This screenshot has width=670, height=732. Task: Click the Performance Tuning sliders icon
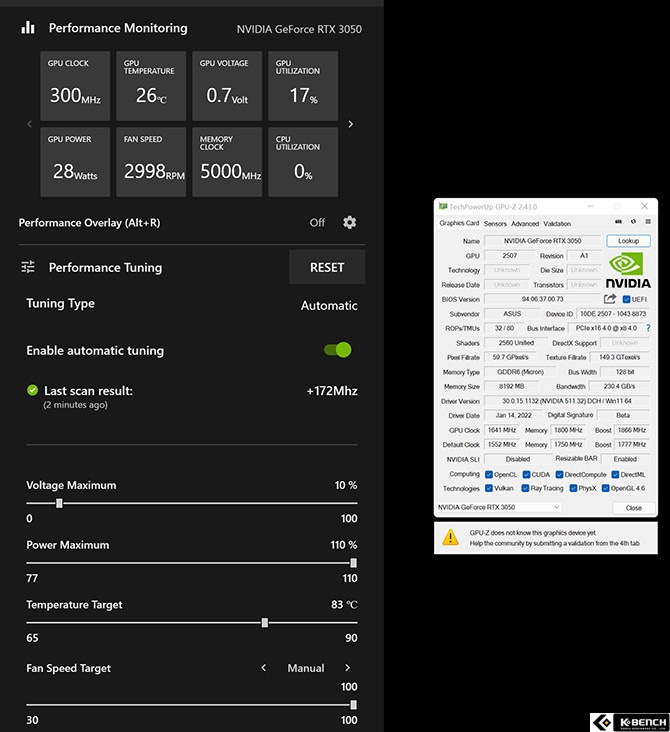(28, 267)
